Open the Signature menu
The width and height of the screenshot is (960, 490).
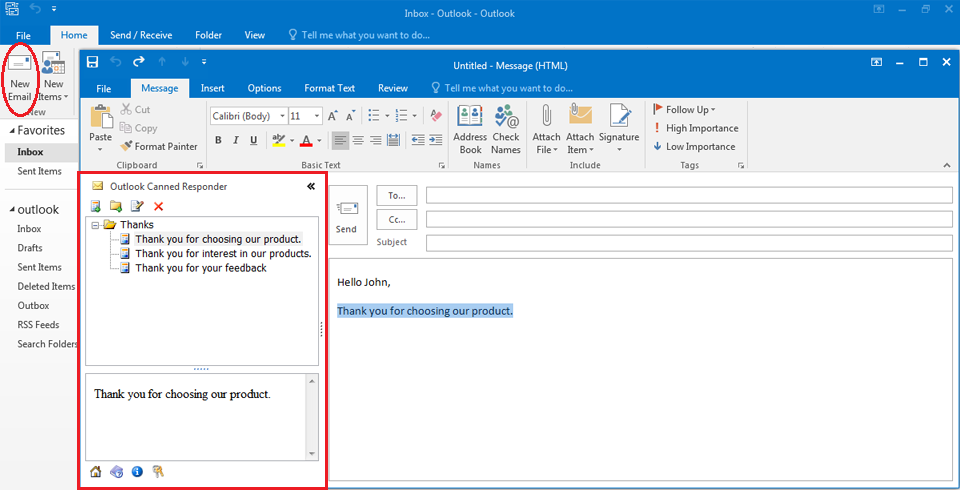coord(619,129)
